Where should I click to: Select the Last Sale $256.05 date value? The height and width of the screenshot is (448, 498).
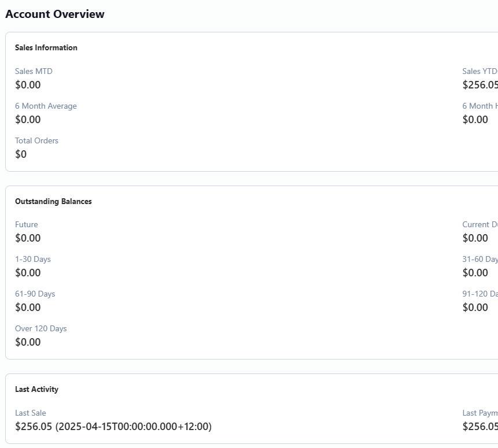coord(113,427)
